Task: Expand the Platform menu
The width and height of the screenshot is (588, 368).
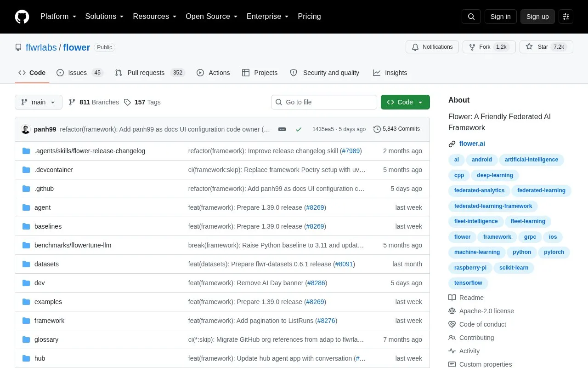Action: pyautogui.click(x=58, y=17)
